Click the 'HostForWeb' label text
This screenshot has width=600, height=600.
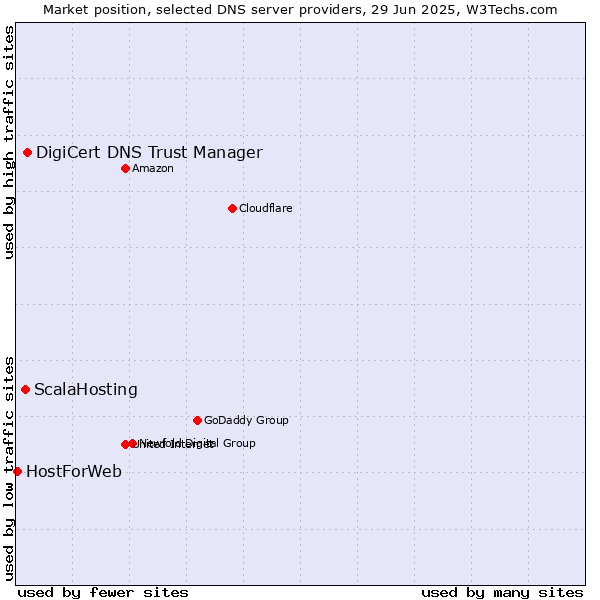point(74,471)
